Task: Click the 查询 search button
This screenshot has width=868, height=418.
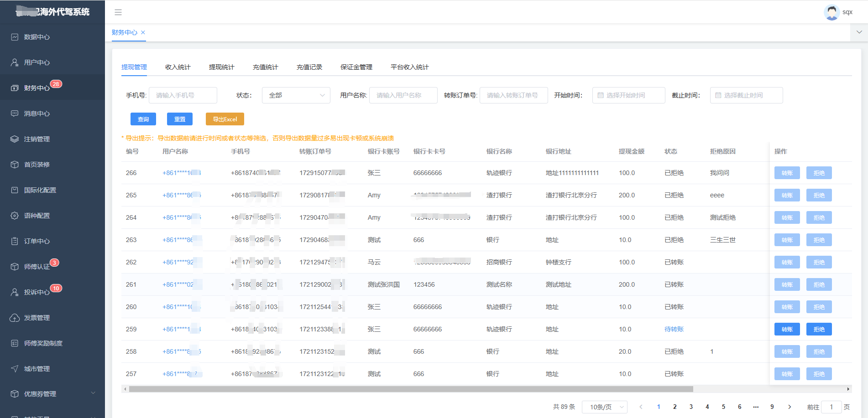Action: pyautogui.click(x=143, y=119)
